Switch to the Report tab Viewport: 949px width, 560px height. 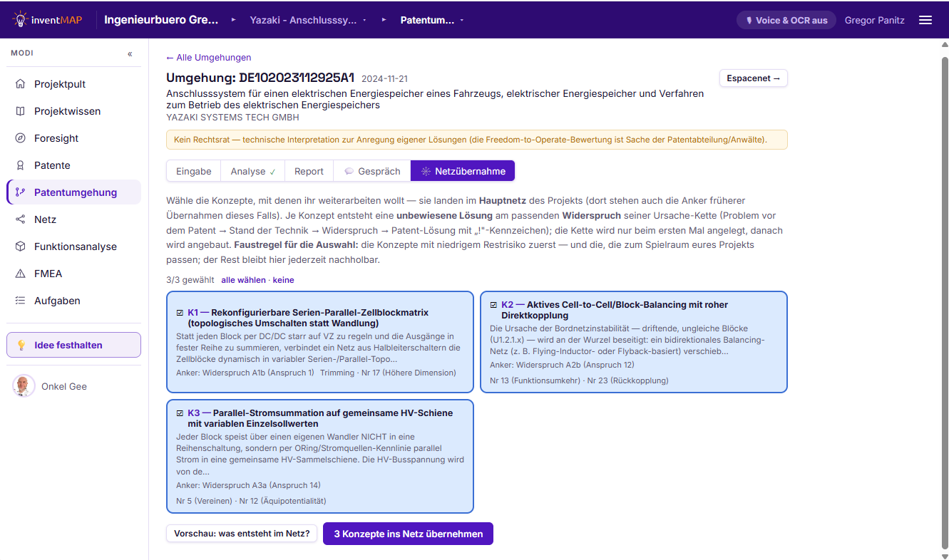click(309, 171)
